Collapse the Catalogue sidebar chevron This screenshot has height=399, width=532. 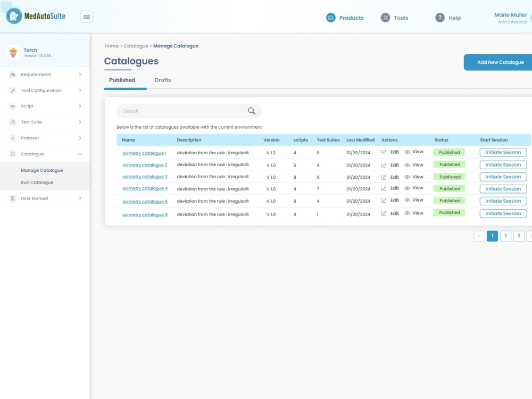(x=80, y=154)
